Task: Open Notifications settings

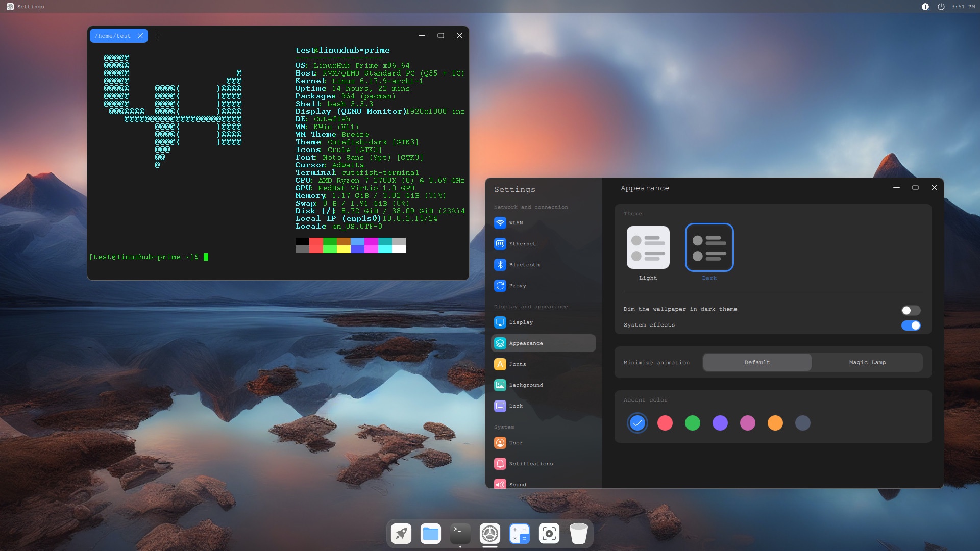Action: [531, 464]
